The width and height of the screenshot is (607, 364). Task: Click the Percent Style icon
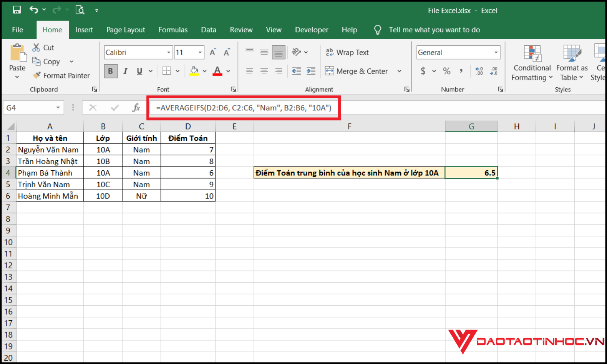(447, 71)
